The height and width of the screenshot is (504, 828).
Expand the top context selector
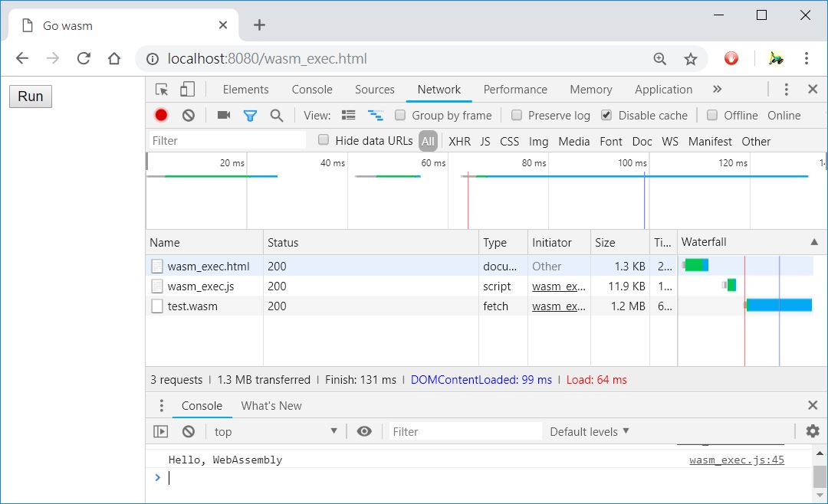point(274,431)
